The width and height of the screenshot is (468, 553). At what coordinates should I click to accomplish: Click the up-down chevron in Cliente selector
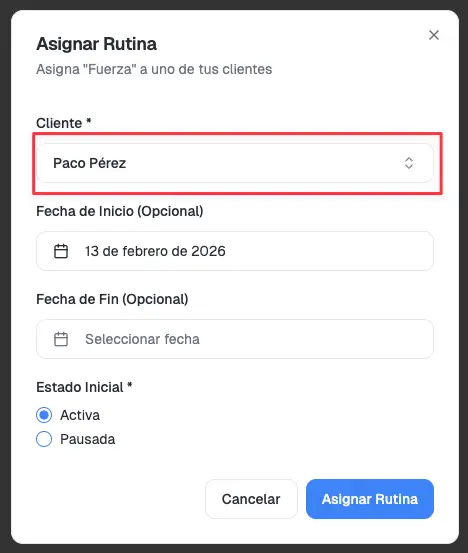coord(409,163)
